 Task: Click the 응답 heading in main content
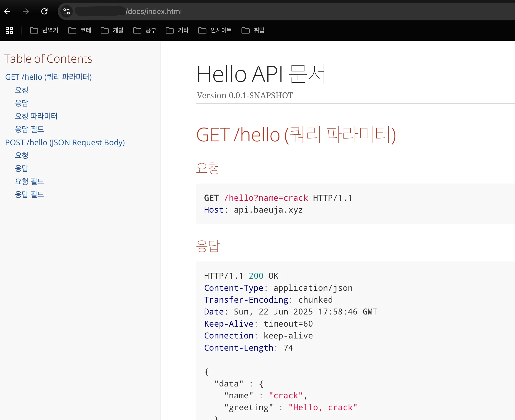[208, 246]
